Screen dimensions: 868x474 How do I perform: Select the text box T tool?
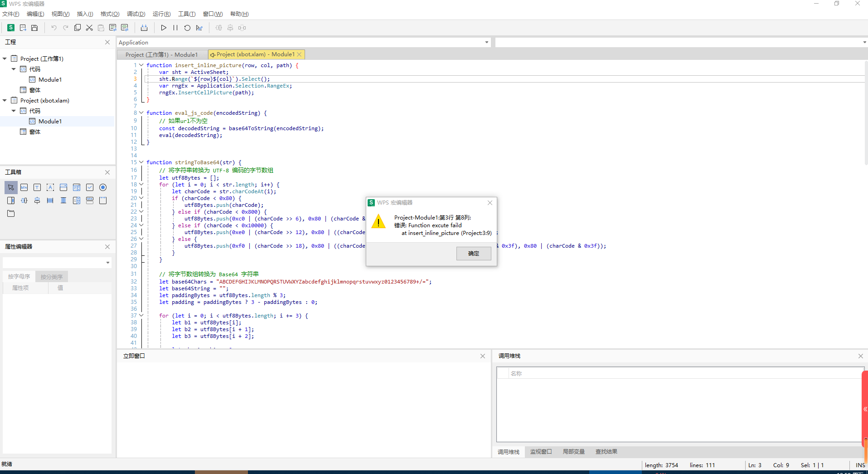tap(37, 187)
